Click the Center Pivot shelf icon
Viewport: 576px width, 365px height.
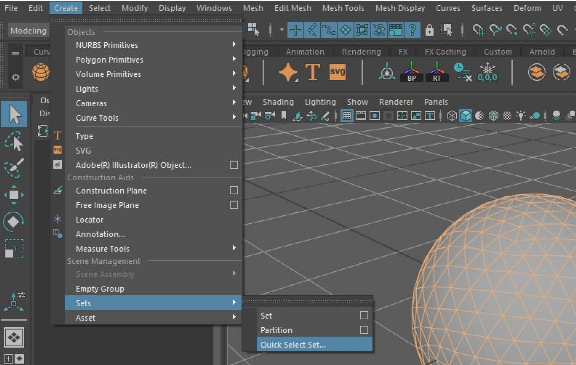(x=387, y=72)
